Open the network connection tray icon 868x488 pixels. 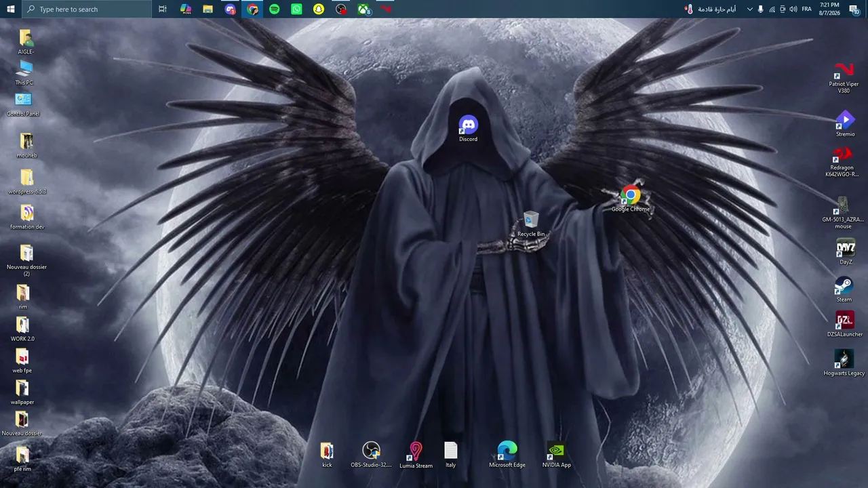[772, 9]
